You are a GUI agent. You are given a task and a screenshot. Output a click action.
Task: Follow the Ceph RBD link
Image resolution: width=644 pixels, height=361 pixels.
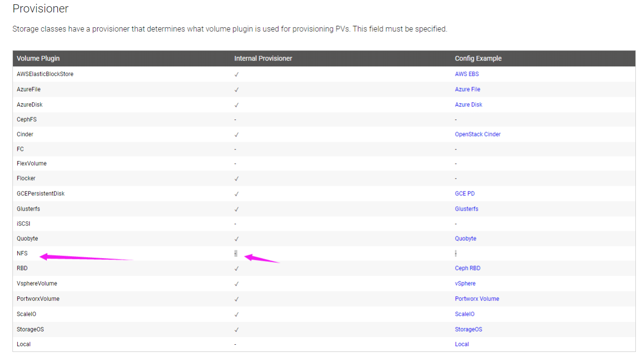pos(468,268)
